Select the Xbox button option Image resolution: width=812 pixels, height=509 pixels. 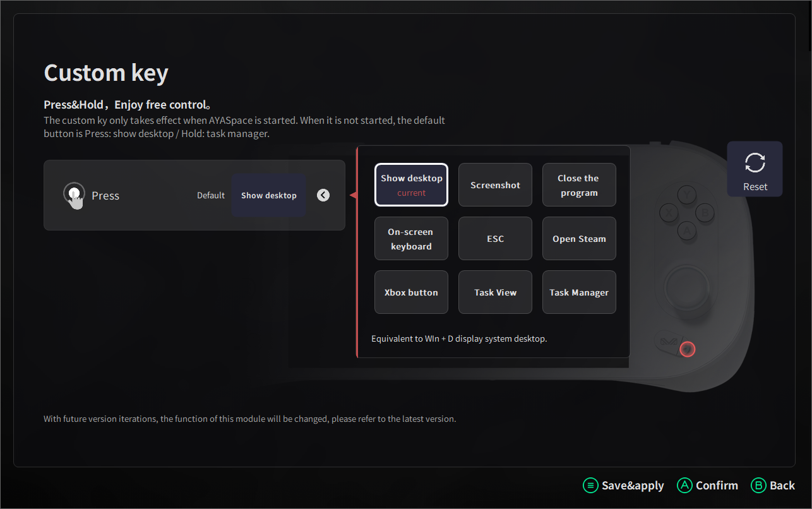(411, 292)
